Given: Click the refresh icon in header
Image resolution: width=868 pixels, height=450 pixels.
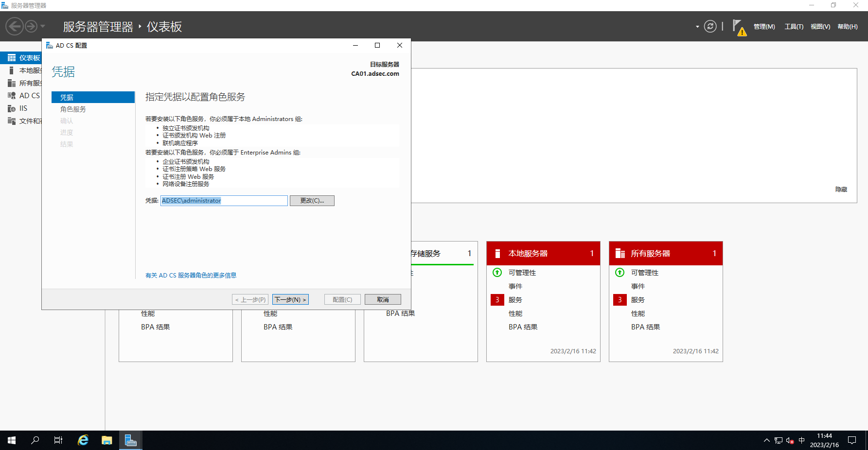Looking at the screenshot, I should tap(710, 26).
